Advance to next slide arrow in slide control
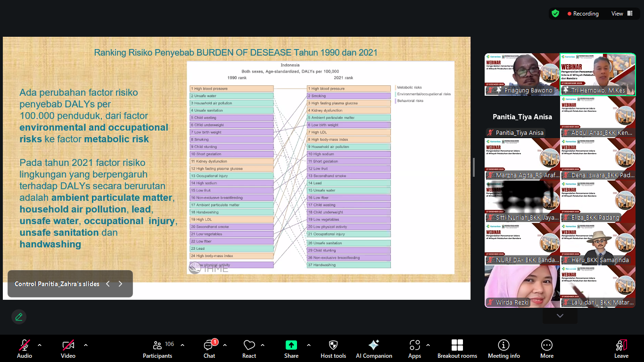This screenshot has width=644, height=362. [120, 284]
